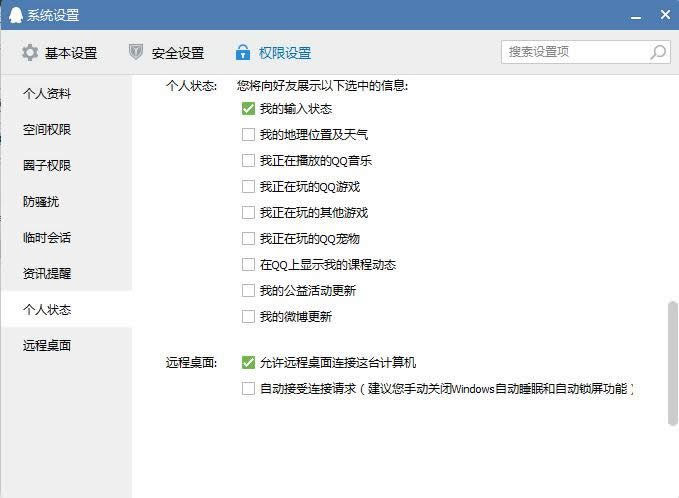Enable 自动接受连接请求 checkbox
Screen dimensions: 679x498
point(248,389)
